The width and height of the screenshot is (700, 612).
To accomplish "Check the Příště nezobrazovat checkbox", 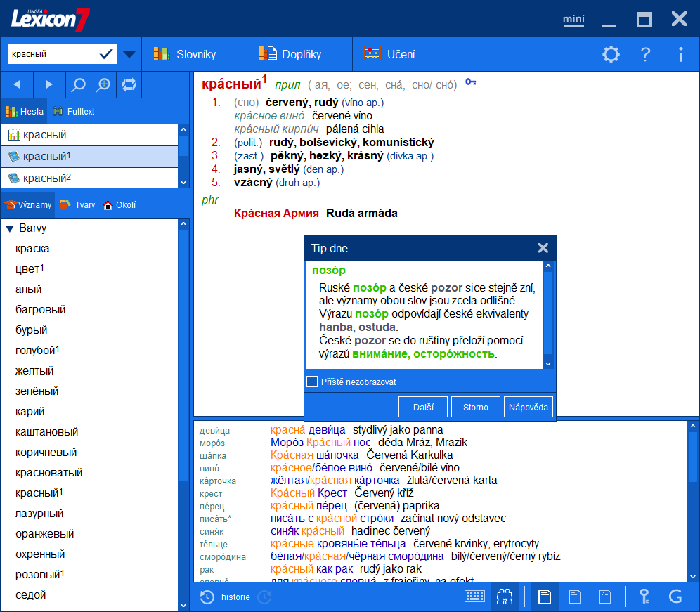I will click(x=312, y=382).
